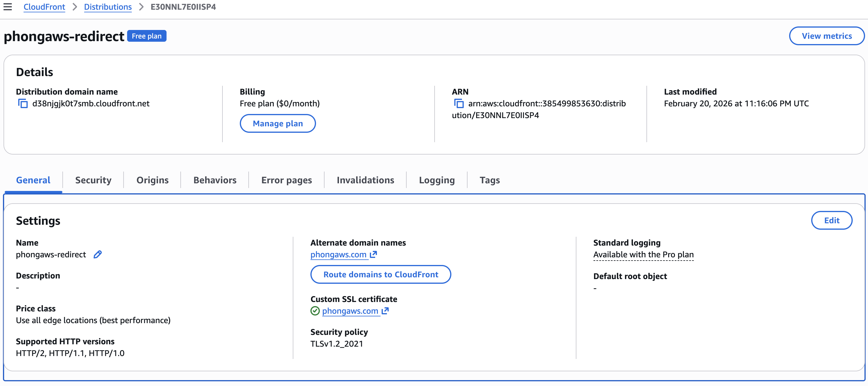
Task: Click Route domains to CloudFront
Action: (x=380, y=275)
